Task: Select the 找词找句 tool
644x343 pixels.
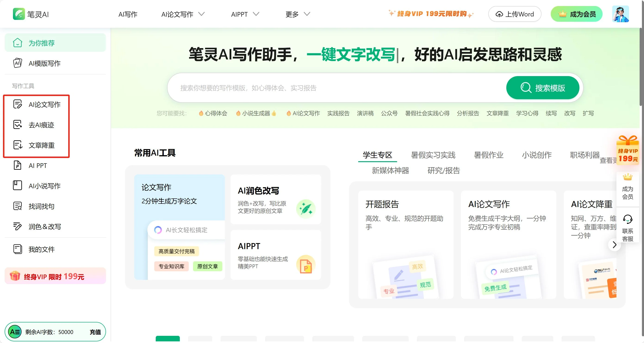Action: click(x=41, y=206)
